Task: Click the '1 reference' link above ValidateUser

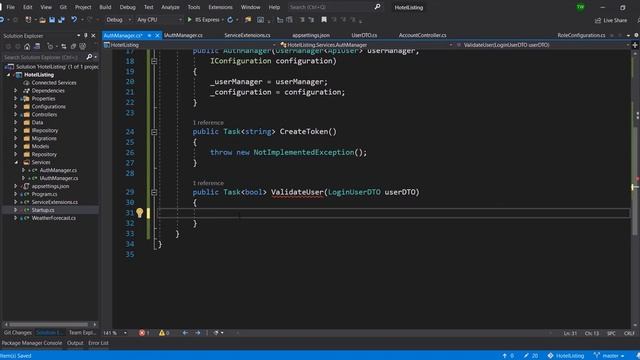Action: pos(208,183)
